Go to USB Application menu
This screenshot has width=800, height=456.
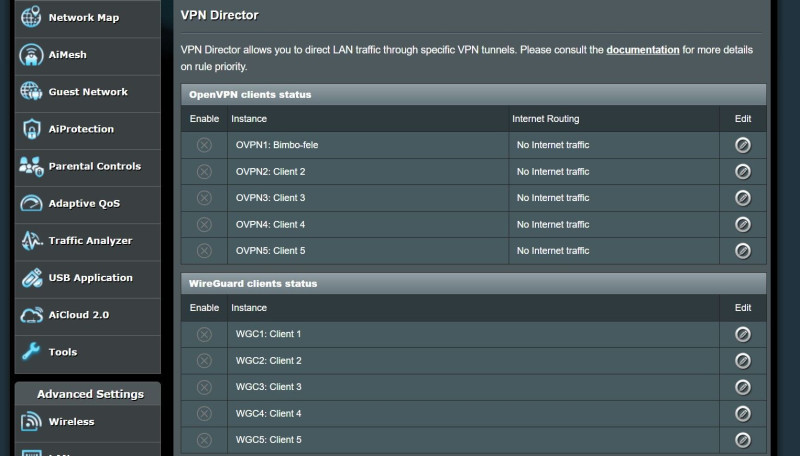coord(90,278)
